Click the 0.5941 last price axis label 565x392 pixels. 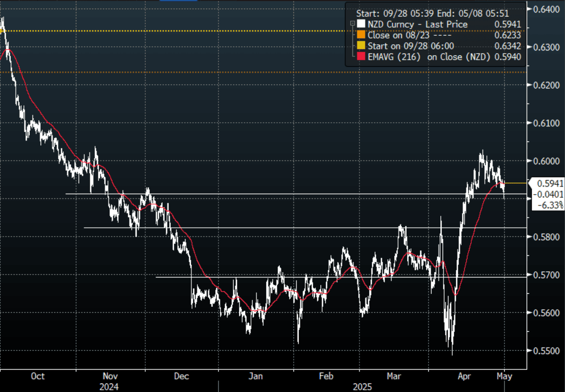550,183
